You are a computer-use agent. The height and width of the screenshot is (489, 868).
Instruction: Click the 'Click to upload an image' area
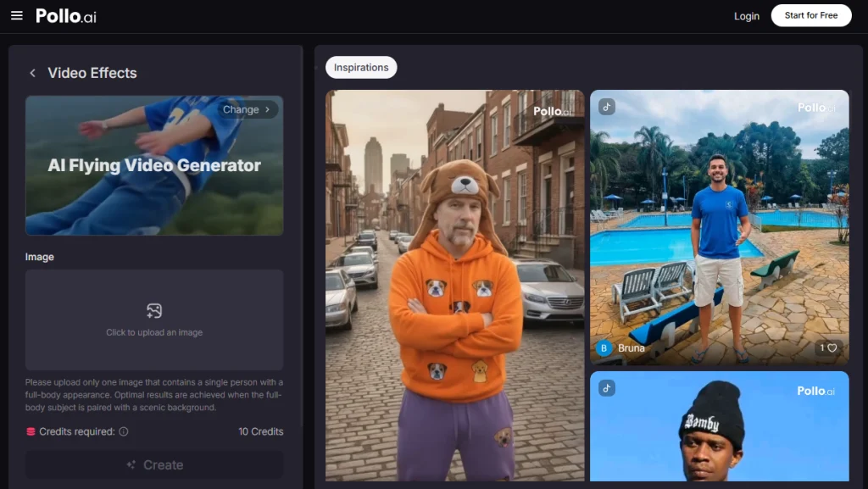[x=154, y=333]
